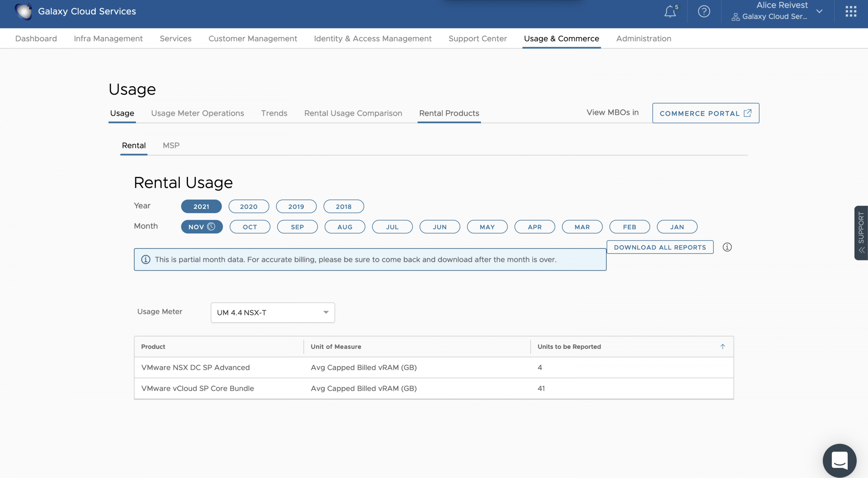Choose the JAN month pill
Viewport: 868px width, 478px height.
click(677, 227)
